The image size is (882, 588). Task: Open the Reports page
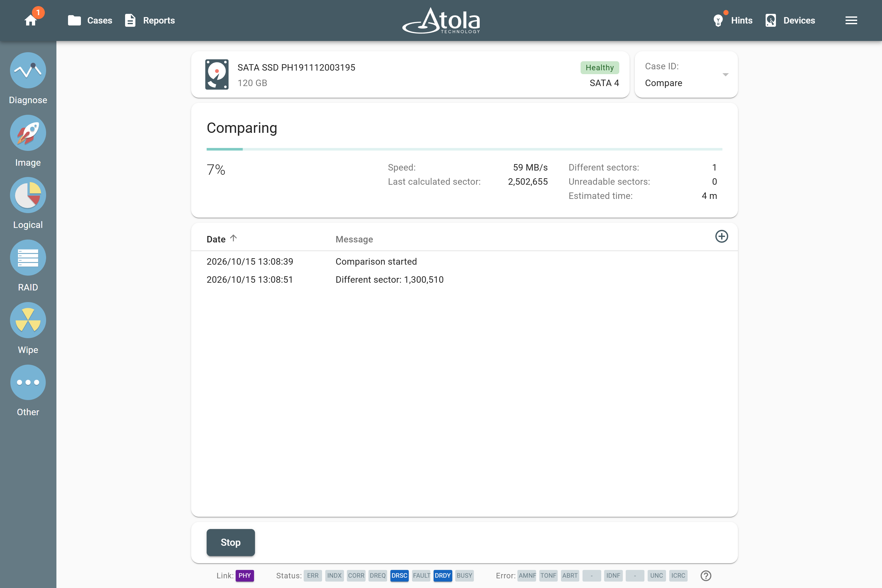point(150,20)
